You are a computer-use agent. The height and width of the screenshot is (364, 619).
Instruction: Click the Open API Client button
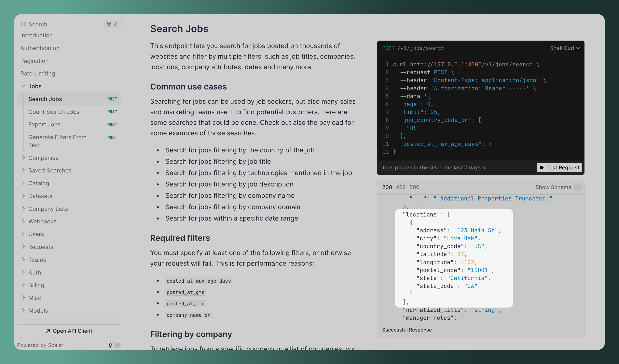[69, 331]
